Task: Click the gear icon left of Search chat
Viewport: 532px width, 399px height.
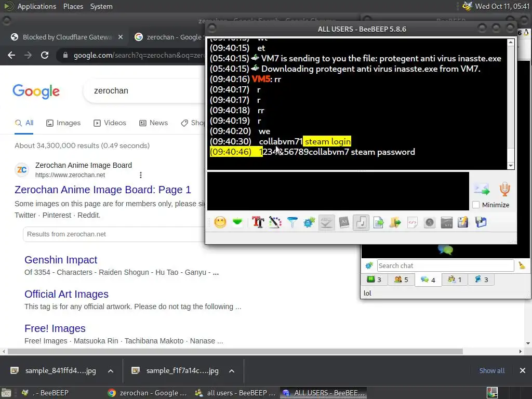Action: pos(369,265)
